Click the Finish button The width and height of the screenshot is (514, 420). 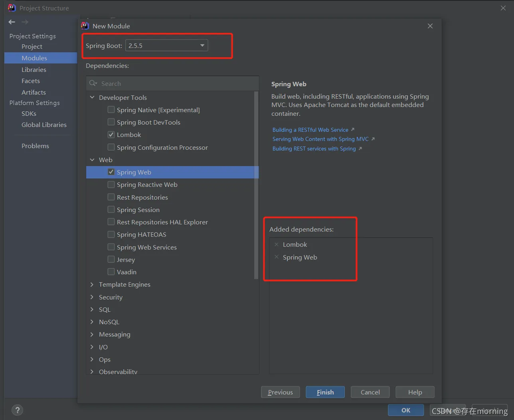pyautogui.click(x=325, y=392)
